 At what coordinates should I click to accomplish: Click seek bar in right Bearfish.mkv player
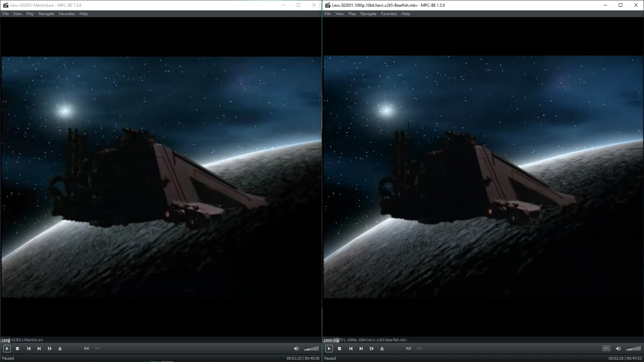point(483,340)
